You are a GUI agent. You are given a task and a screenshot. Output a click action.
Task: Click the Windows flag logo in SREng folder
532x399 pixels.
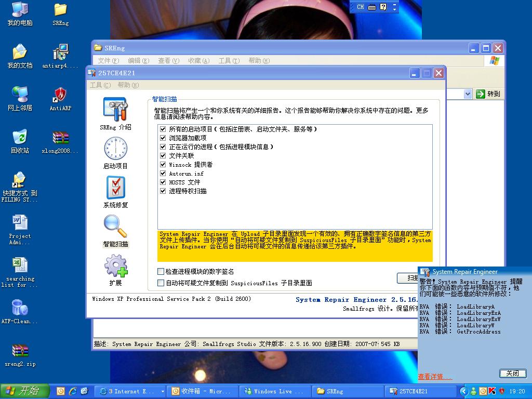click(x=495, y=61)
